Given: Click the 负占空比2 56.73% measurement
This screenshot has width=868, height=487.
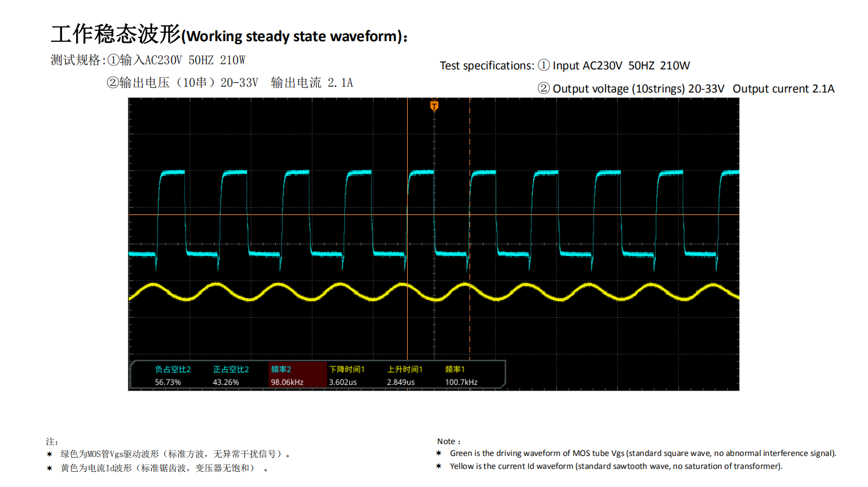Looking at the screenshot, I should pyautogui.click(x=172, y=376).
